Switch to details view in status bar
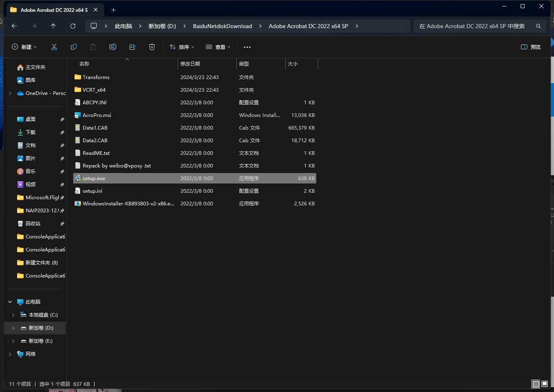 pos(536,384)
